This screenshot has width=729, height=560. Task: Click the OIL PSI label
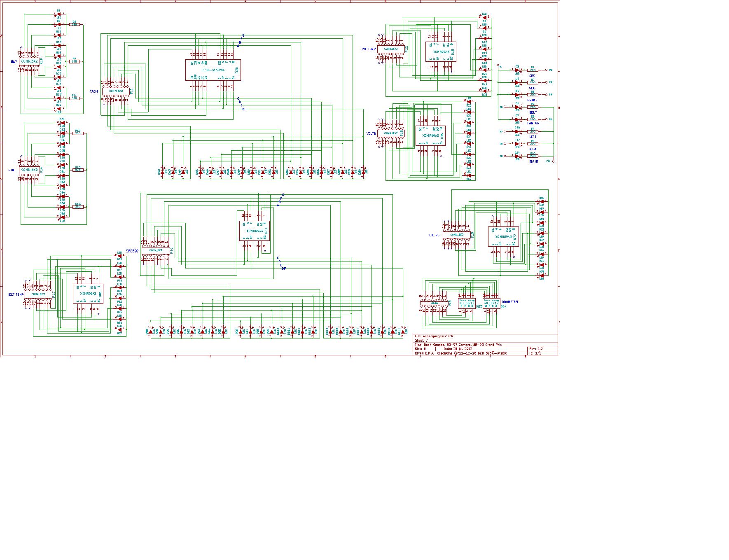(435, 235)
